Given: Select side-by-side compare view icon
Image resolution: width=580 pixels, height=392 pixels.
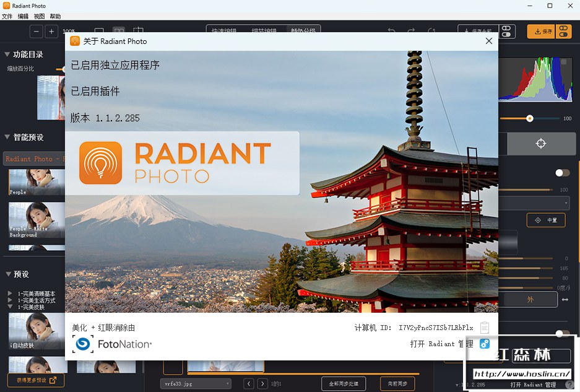Looking at the screenshot, I should (x=118, y=30).
